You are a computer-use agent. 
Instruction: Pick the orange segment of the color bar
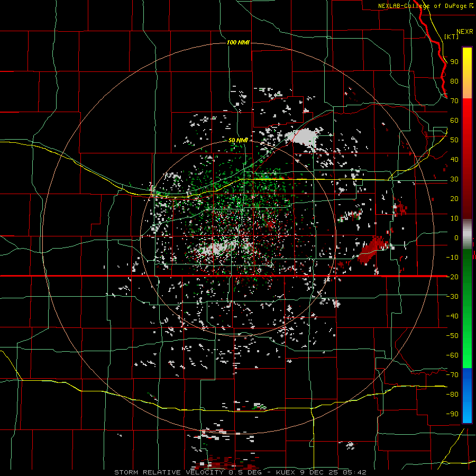point(467,88)
